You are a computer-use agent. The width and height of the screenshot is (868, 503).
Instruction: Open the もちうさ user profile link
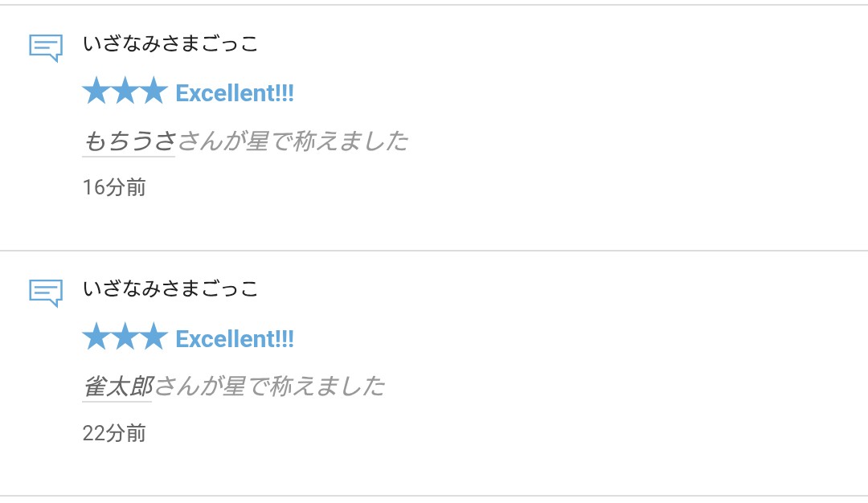pos(129,141)
